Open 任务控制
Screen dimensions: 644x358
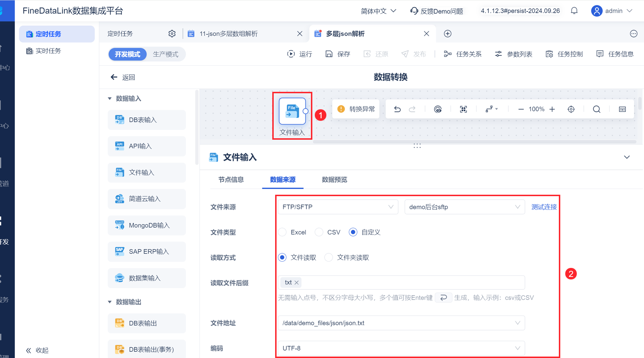click(x=564, y=54)
